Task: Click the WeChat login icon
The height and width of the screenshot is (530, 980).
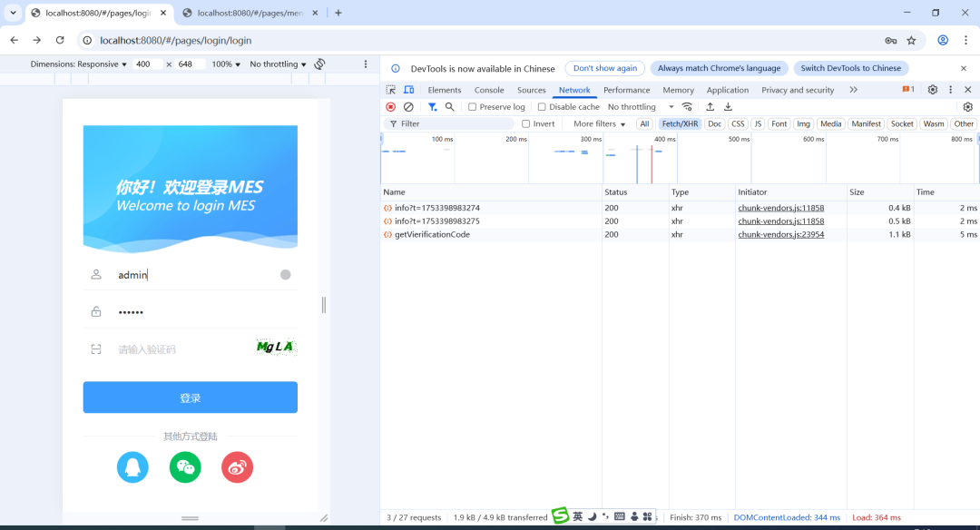Action: coord(185,467)
